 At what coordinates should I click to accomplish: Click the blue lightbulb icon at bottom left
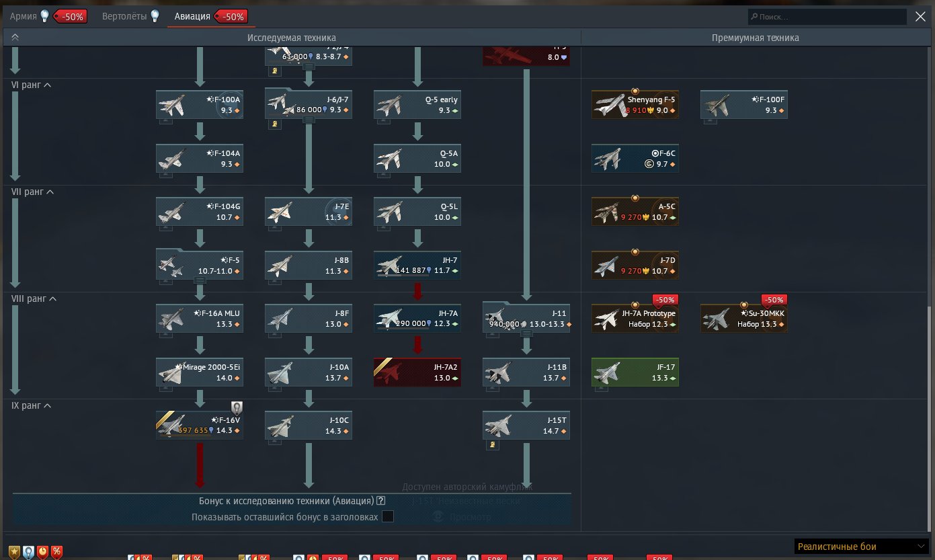[28, 552]
